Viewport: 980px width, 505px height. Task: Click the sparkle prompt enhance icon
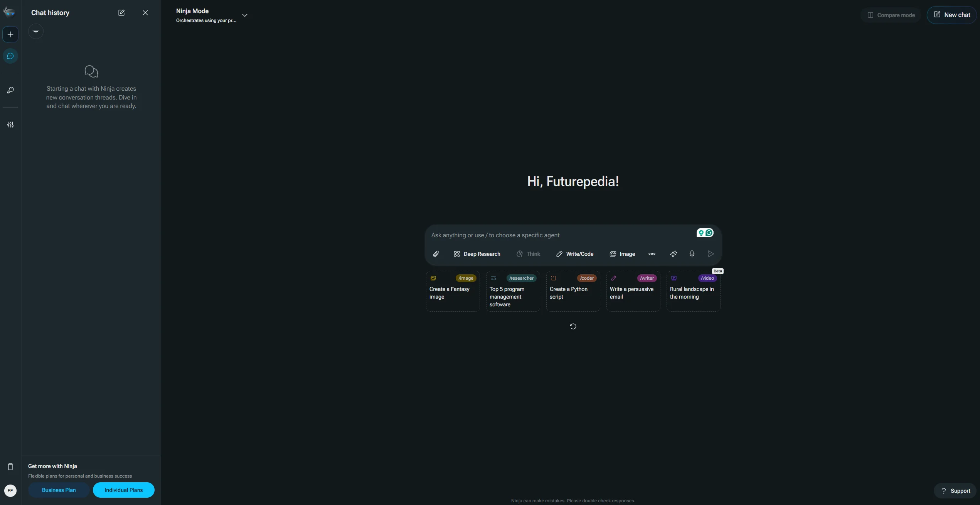674,254
